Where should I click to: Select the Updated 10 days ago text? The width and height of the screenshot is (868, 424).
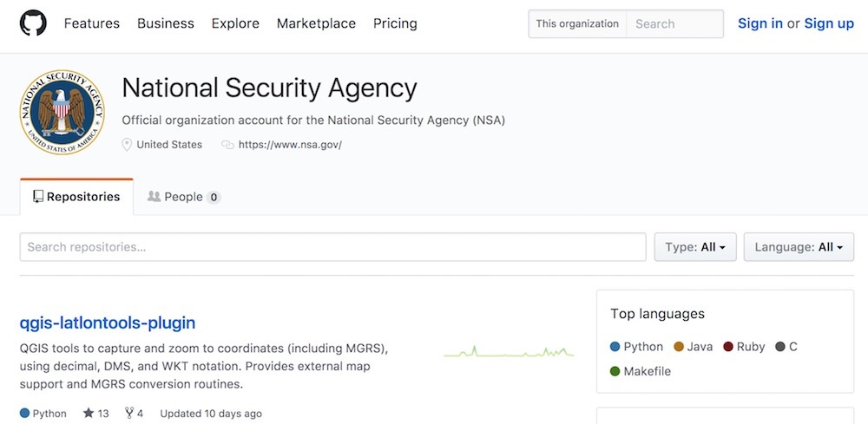click(211, 414)
